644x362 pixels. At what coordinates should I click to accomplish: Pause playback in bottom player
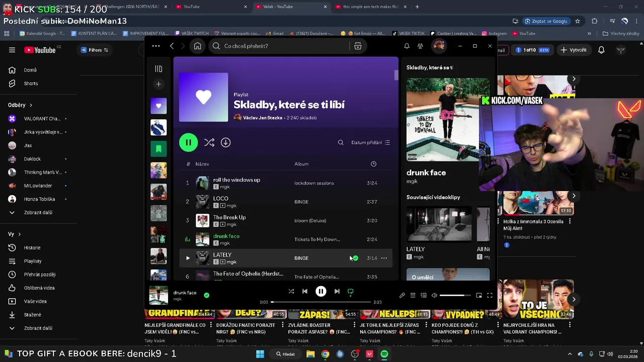(320, 291)
